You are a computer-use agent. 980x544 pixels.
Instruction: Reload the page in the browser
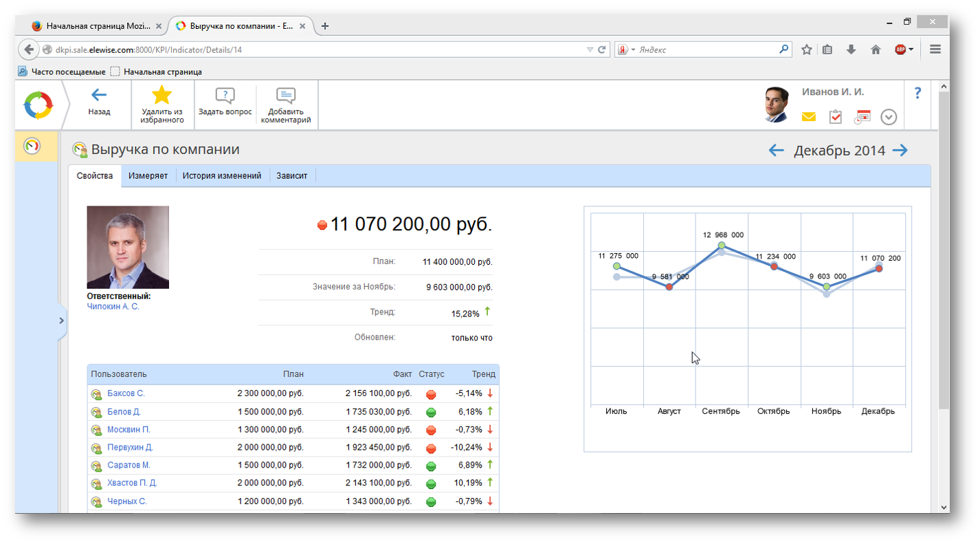click(x=602, y=50)
